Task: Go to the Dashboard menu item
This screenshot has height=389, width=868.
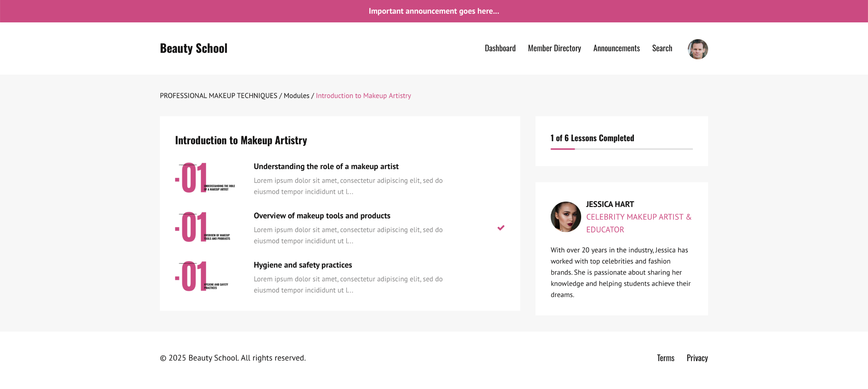Action: pyautogui.click(x=500, y=48)
